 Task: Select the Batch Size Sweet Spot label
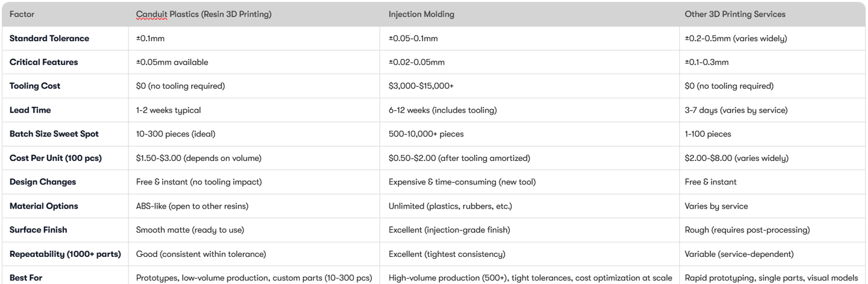click(x=54, y=134)
